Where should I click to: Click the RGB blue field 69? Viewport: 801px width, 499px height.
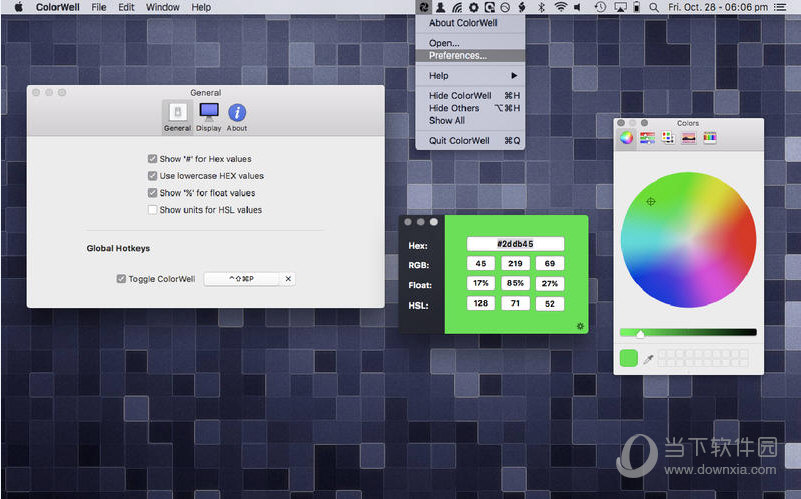point(550,264)
